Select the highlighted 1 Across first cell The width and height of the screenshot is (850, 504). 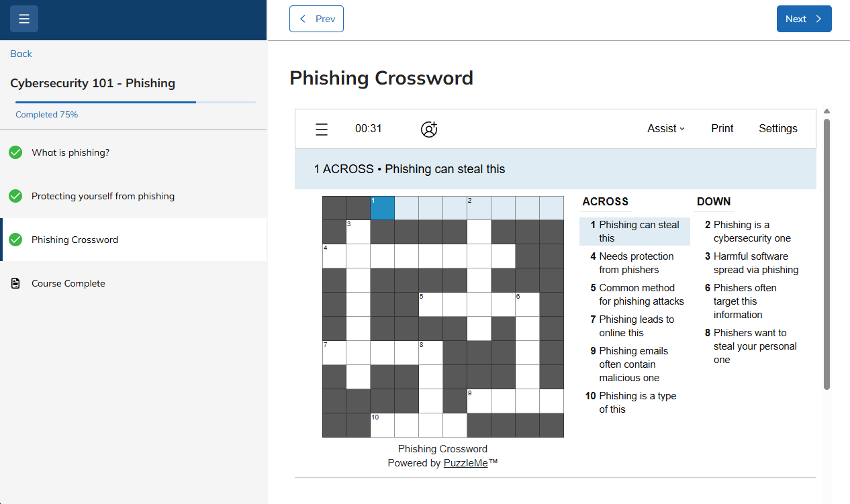[382, 207]
